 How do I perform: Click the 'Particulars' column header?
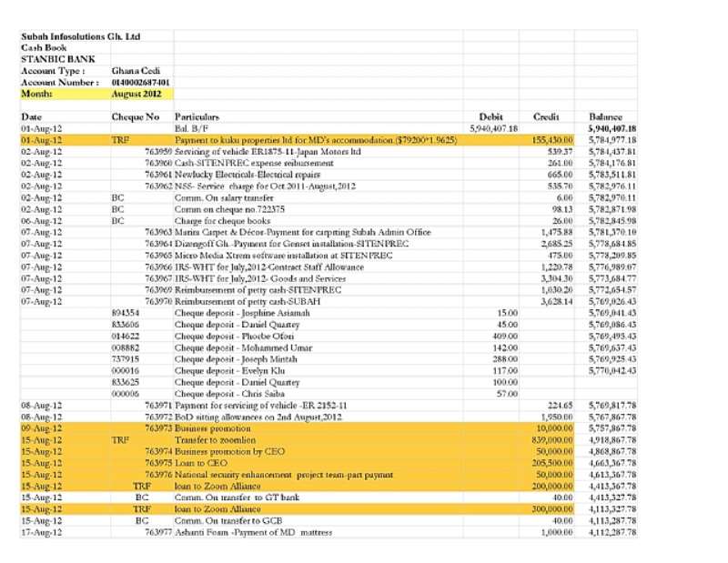click(197, 117)
